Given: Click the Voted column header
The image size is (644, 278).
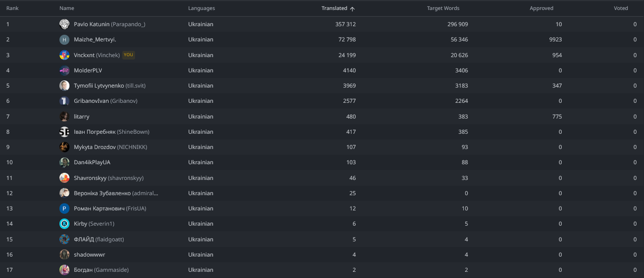Looking at the screenshot, I should tap(621, 8).
